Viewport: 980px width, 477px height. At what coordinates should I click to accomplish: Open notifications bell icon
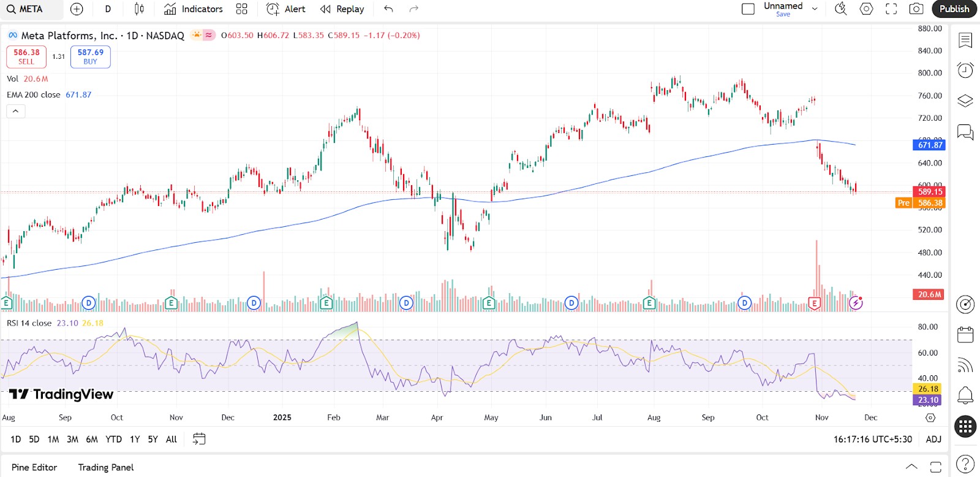965,395
